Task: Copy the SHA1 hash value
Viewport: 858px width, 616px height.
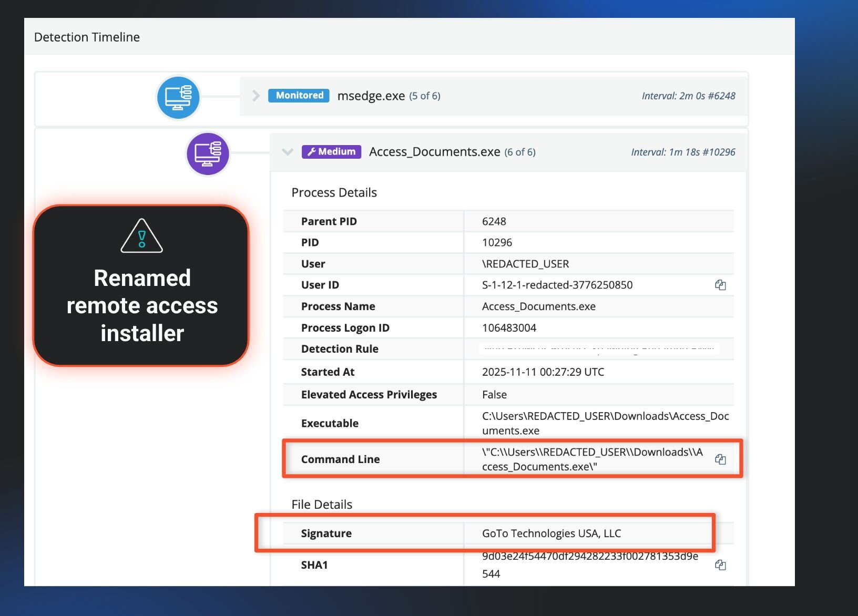Action: [720, 565]
